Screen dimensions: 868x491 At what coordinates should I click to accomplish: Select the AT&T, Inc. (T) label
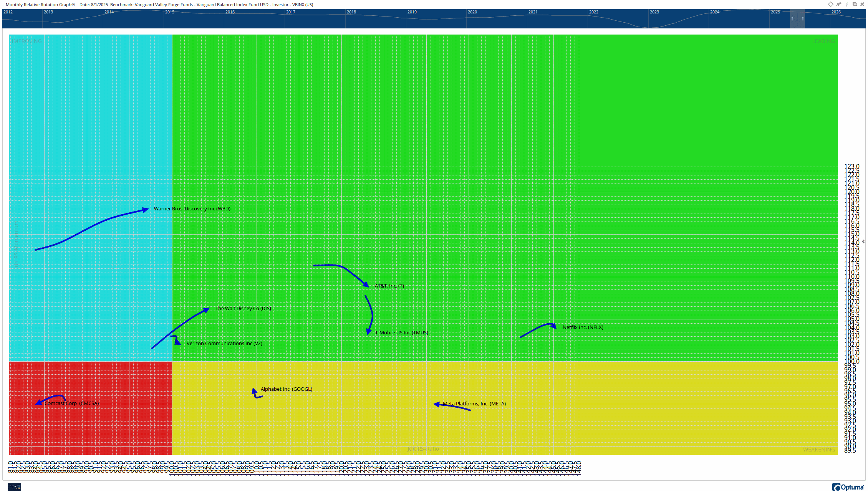pos(389,286)
